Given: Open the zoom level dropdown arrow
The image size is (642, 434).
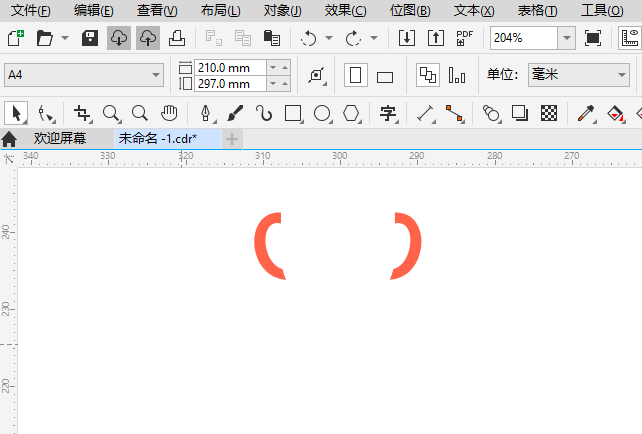Looking at the screenshot, I should click(567, 38).
